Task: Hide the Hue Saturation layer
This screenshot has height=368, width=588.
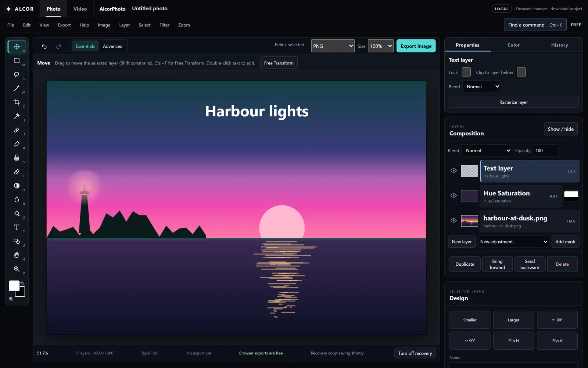Action: 453,196
